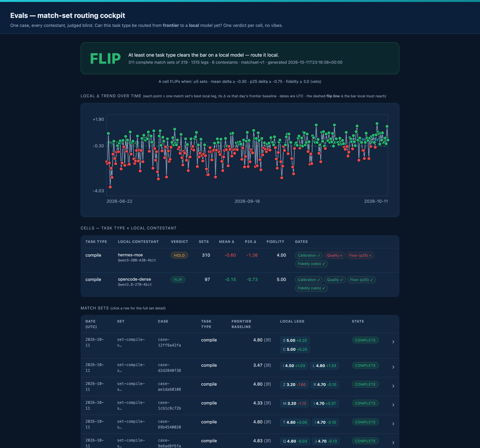
Task: Click the FLIP verdict badge for opencode-dense
Action: tap(178, 280)
